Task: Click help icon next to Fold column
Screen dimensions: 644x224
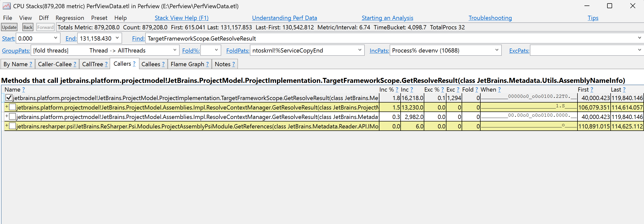Action: point(477,90)
